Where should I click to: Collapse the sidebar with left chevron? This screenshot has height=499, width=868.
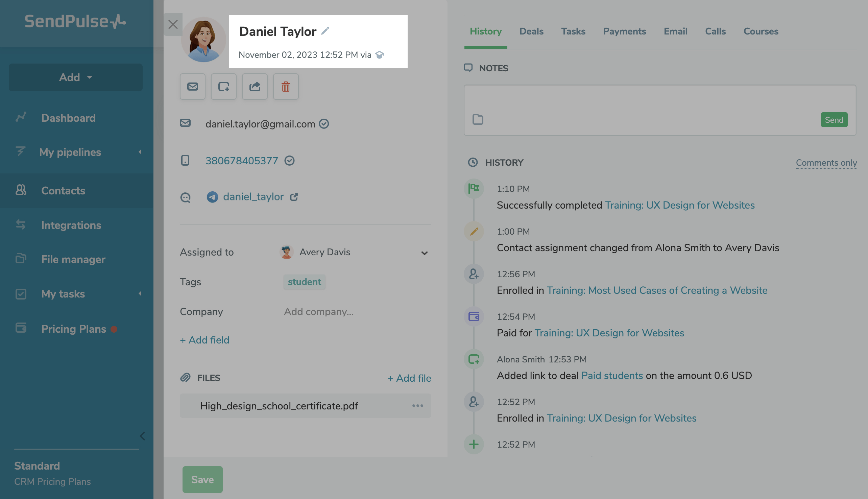[143, 436]
